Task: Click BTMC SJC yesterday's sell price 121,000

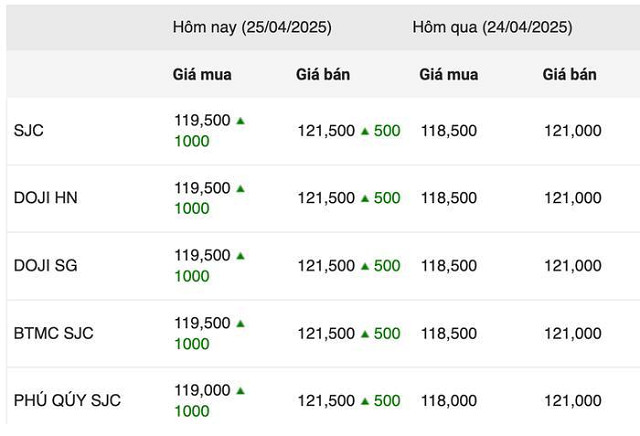Action: coord(573,334)
